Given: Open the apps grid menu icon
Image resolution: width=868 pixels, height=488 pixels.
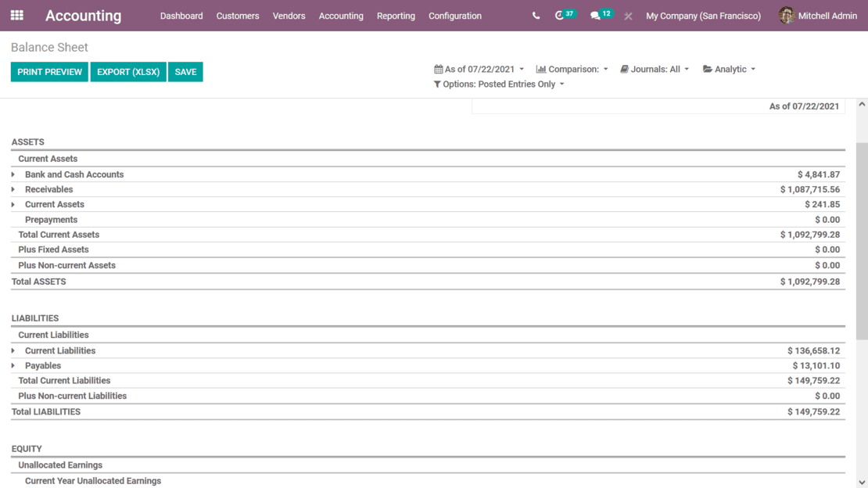Looking at the screenshot, I should pyautogui.click(x=16, y=16).
